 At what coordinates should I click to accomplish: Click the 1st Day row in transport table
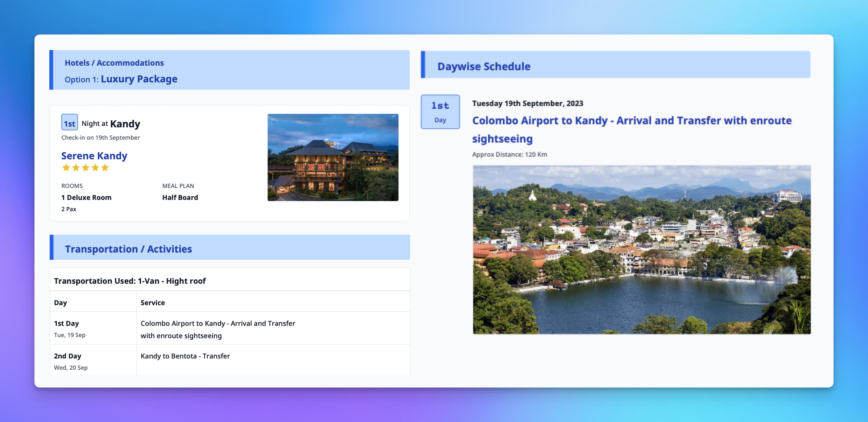click(x=66, y=323)
